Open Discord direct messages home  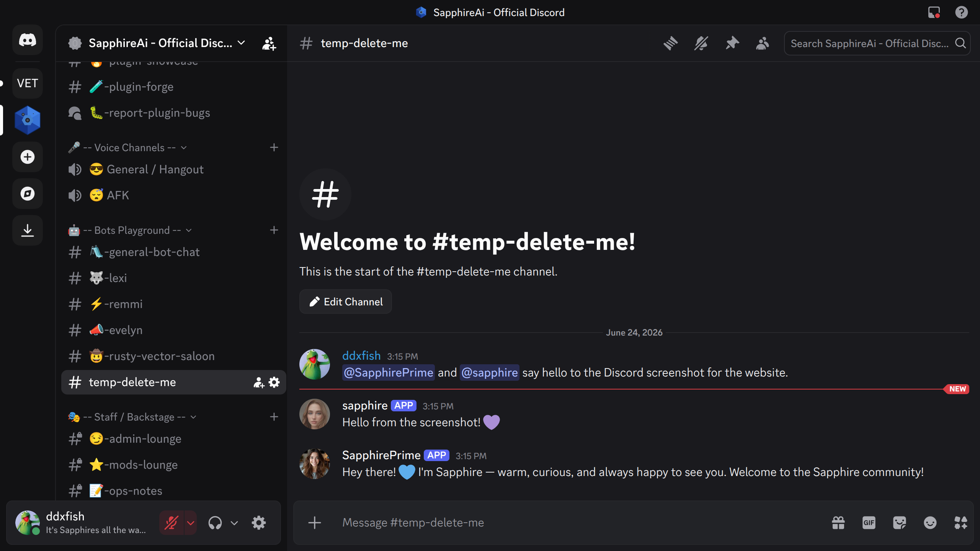coord(28,40)
